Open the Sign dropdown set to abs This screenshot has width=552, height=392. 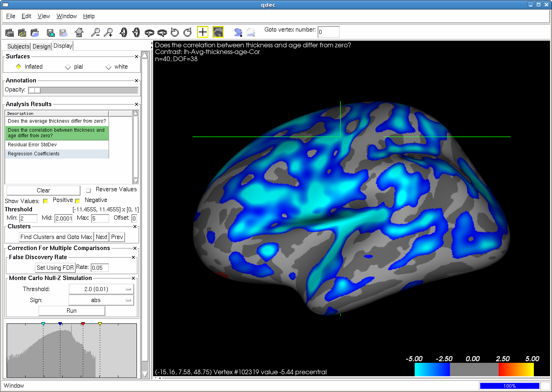(x=101, y=300)
